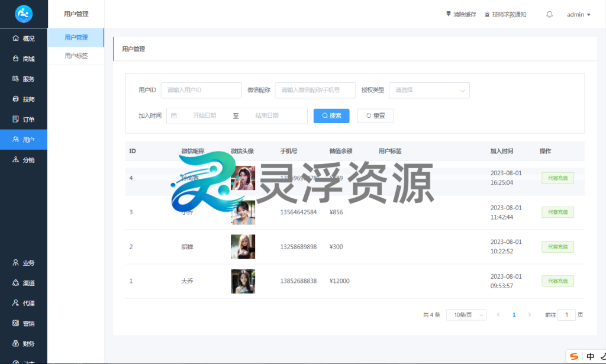Click balance value ¥856
The height and width of the screenshot is (364, 606).
click(336, 212)
